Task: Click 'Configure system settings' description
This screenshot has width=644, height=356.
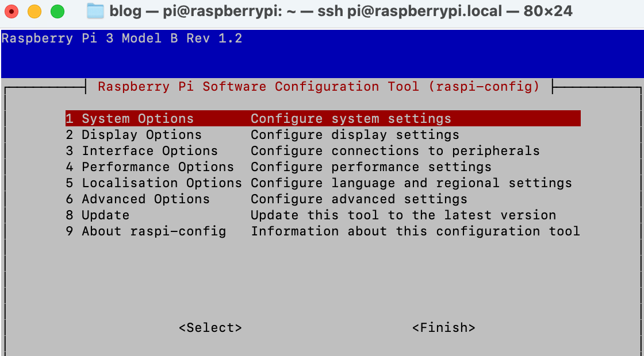Action: point(351,118)
